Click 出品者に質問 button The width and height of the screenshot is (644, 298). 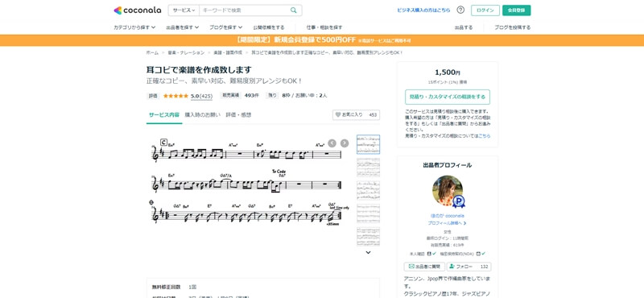(x=424, y=267)
